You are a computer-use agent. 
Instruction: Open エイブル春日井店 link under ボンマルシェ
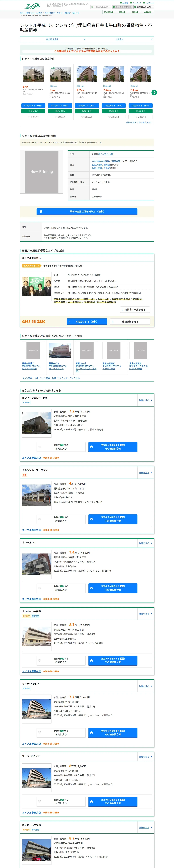click(31, 599)
